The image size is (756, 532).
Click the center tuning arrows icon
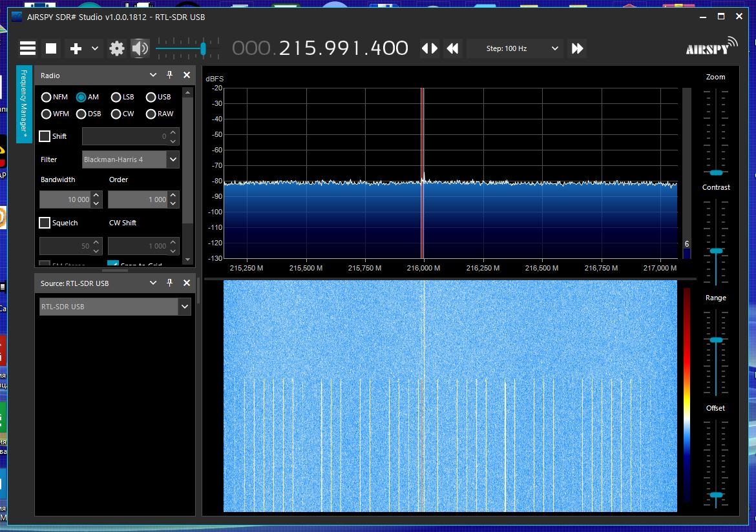click(430, 48)
